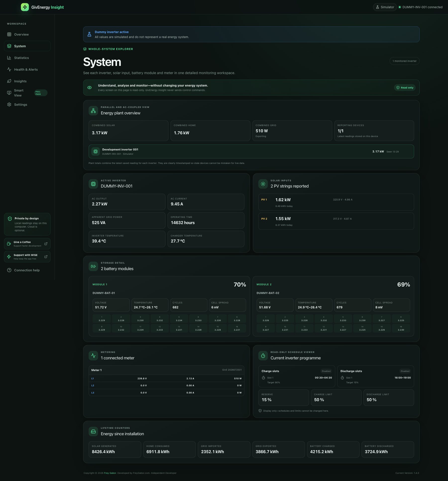Click the DUMMY-INV-001 connected status indicator

[420, 7]
